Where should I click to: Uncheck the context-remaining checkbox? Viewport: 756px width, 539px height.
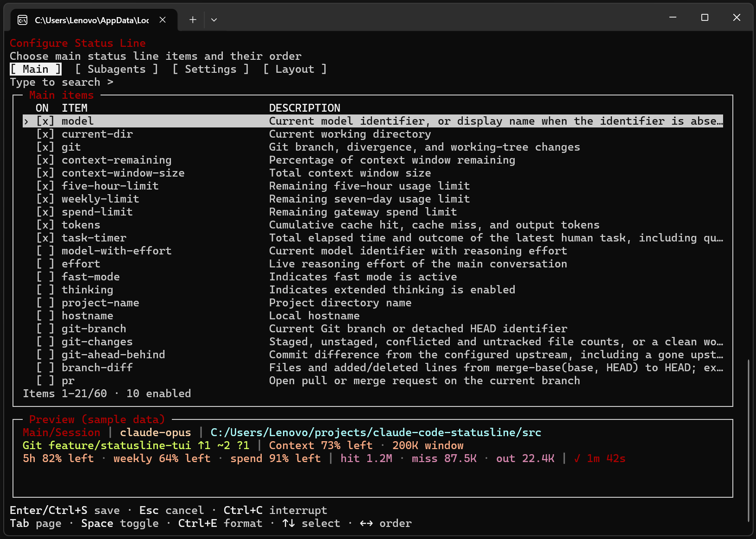coord(45,160)
